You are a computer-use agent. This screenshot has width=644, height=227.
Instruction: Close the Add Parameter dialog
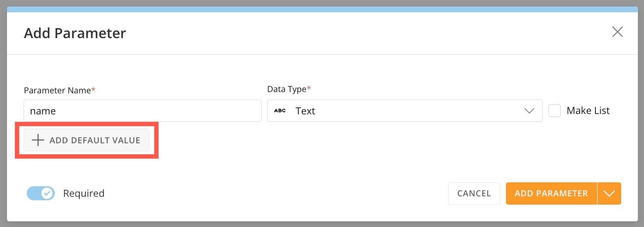point(617,32)
